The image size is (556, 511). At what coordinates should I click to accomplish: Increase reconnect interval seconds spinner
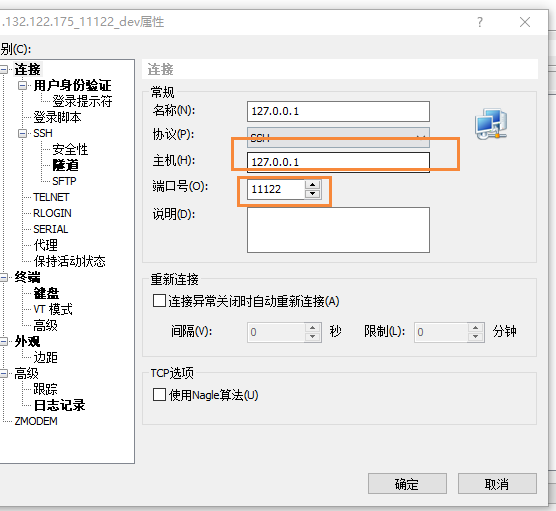pos(312,327)
